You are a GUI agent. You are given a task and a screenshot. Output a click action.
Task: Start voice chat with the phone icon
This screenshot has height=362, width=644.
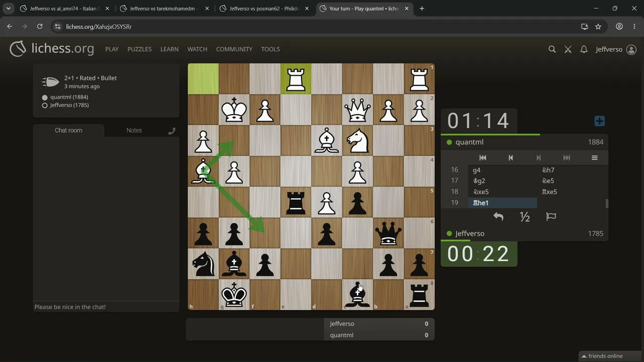pyautogui.click(x=172, y=131)
